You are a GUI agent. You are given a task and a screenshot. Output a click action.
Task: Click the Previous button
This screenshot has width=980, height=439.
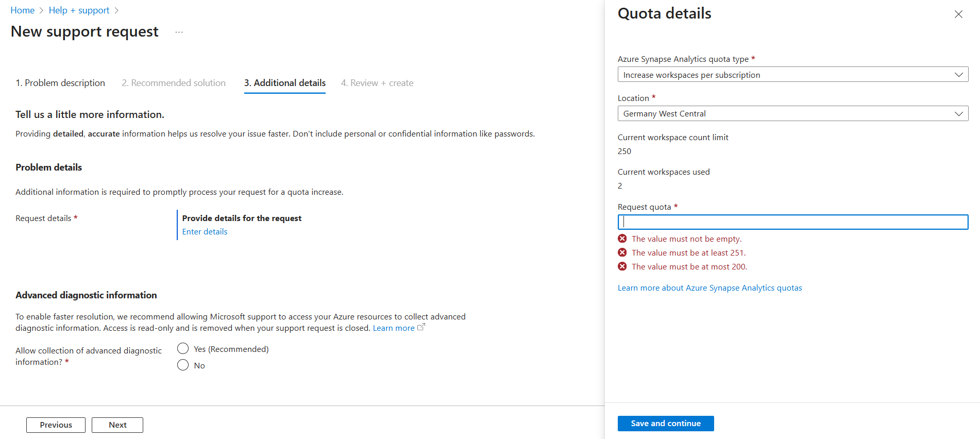(56, 425)
